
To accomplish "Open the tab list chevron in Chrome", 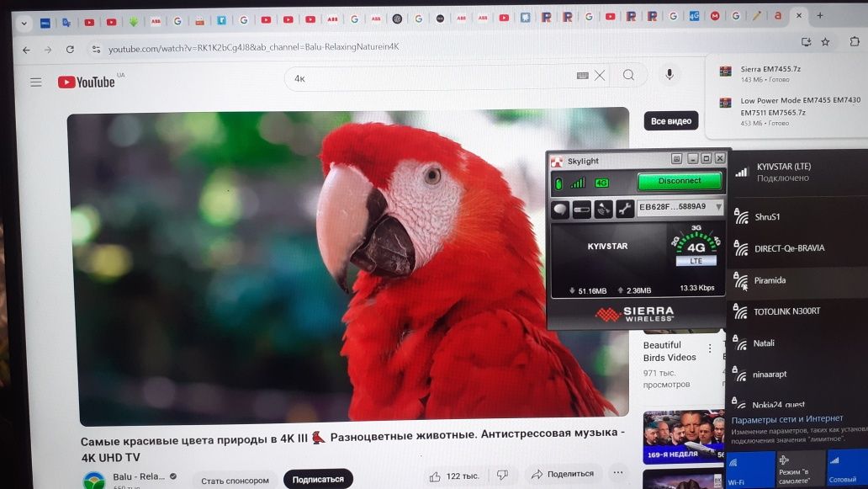I will coord(24,24).
